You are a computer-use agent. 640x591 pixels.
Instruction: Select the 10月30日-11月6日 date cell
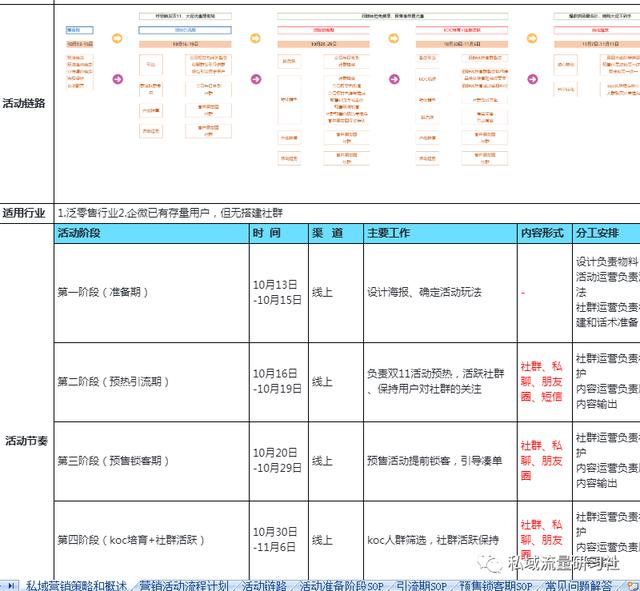[279, 540]
